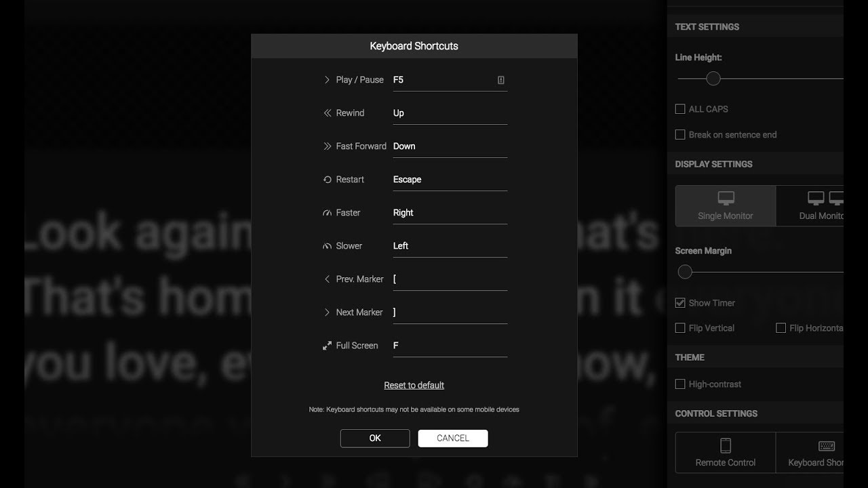Click the Fast Forward icon

pos(326,146)
